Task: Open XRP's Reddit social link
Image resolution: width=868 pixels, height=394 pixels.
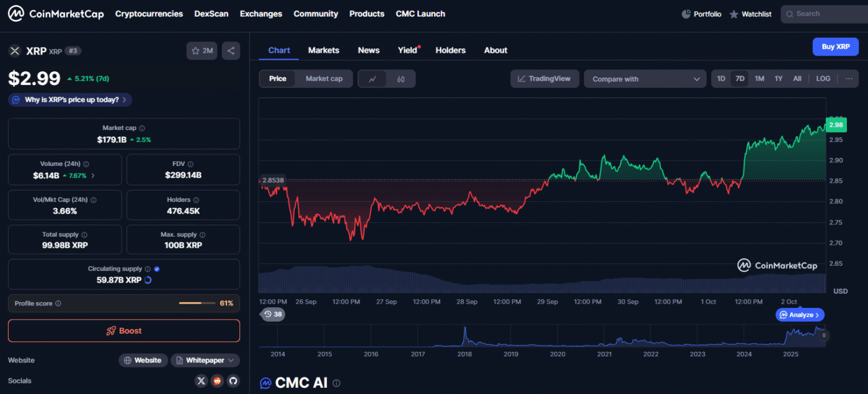Action: (x=217, y=381)
